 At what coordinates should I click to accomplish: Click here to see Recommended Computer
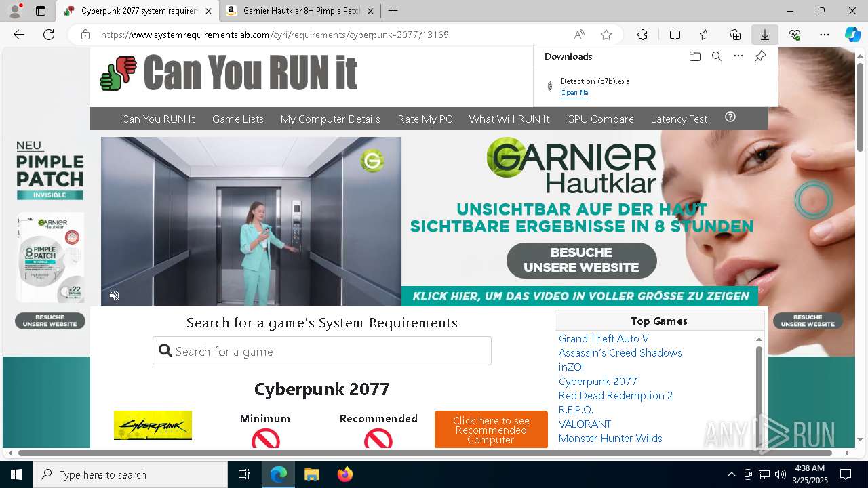tap(491, 430)
